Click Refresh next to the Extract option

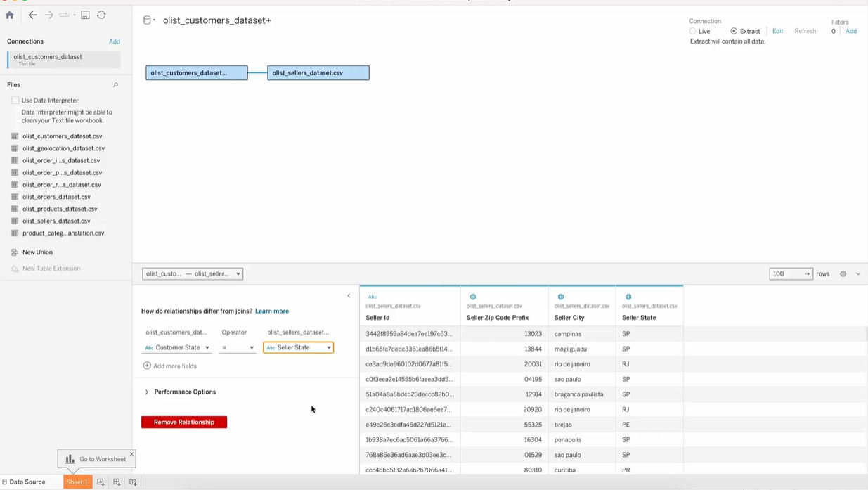(x=805, y=32)
